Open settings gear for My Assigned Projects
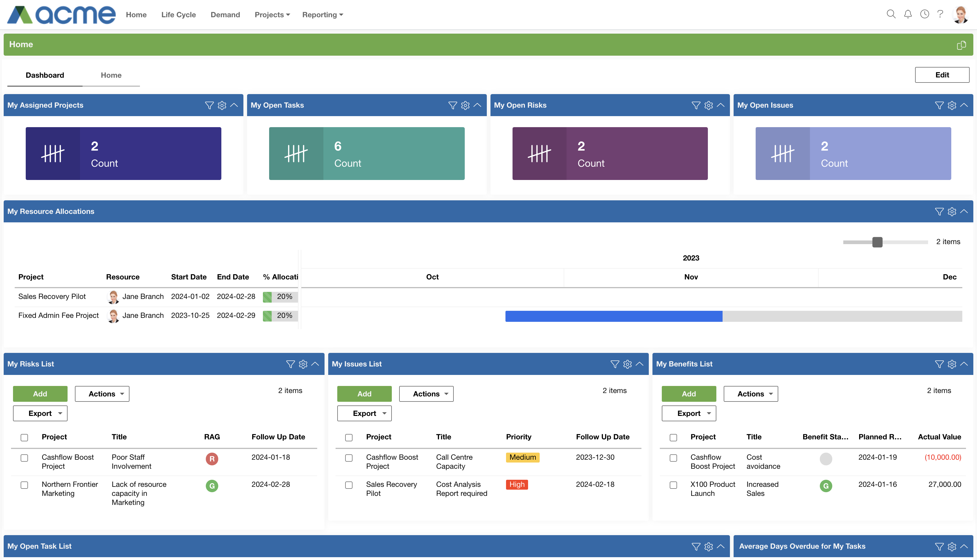This screenshot has height=560, width=977. [x=222, y=105]
